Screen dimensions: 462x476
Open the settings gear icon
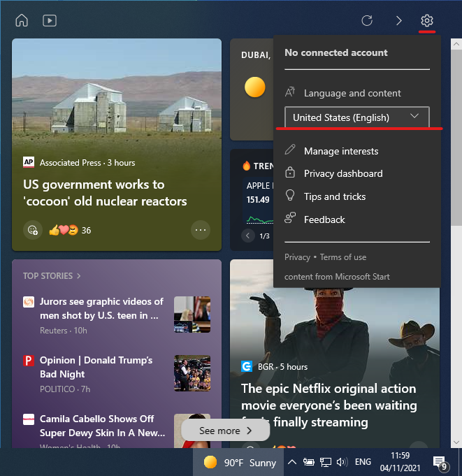[x=427, y=21]
